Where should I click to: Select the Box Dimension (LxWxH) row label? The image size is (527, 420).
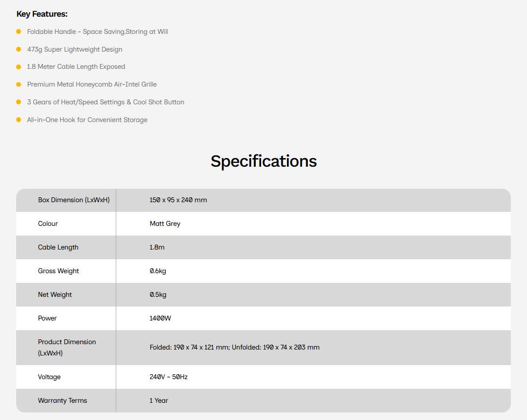74,200
